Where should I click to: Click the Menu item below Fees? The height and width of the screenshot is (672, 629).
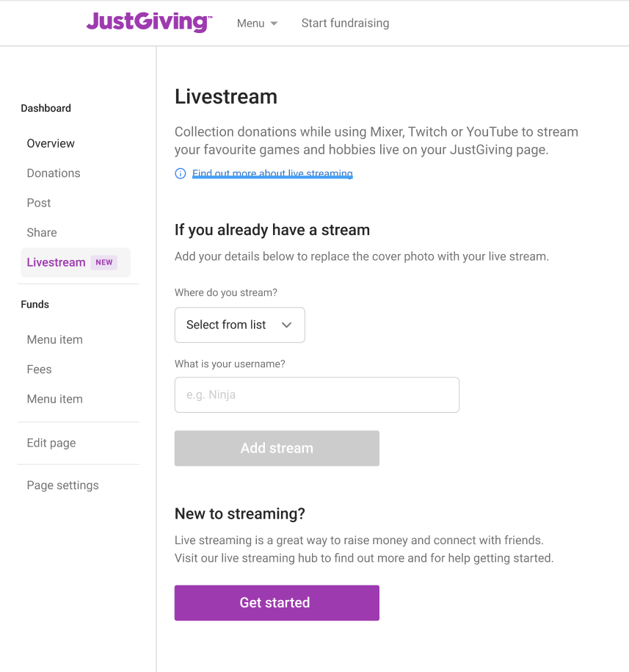55,399
